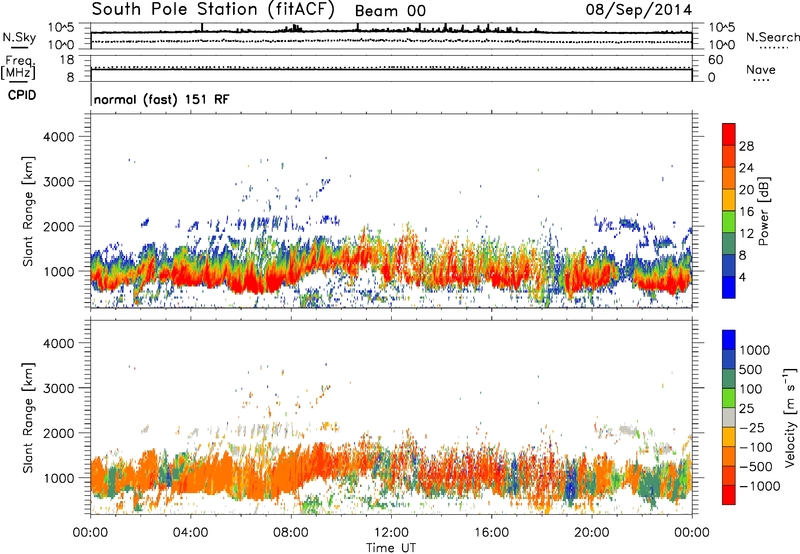800x554 pixels.
Task: Click the 'Beam 00' label
Action: point(390,11)
